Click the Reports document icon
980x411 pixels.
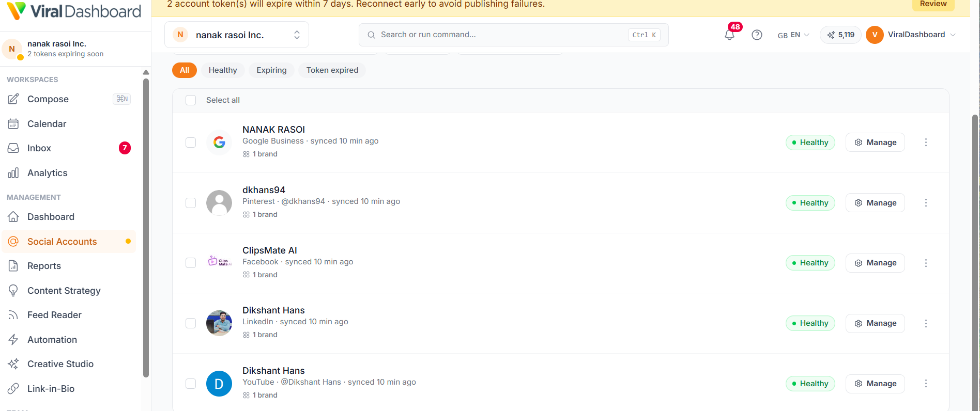coord(13,266)
